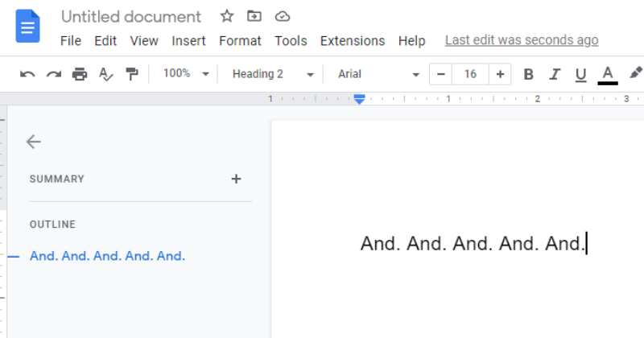Open the 'Last edit was seconds ago' link
The width and height of the screenshot is (644, 338).
pyautogui.click(x=521, y=40)
